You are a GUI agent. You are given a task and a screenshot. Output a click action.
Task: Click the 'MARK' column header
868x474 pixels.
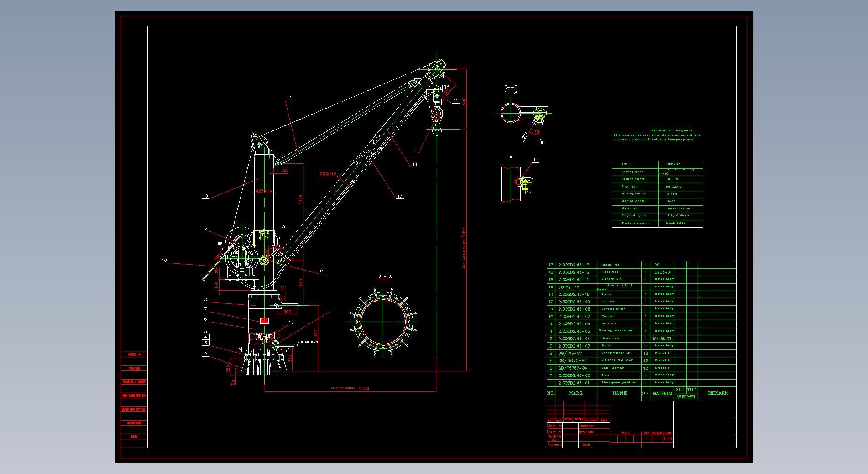pyautogui.click(x=576, y=393)
